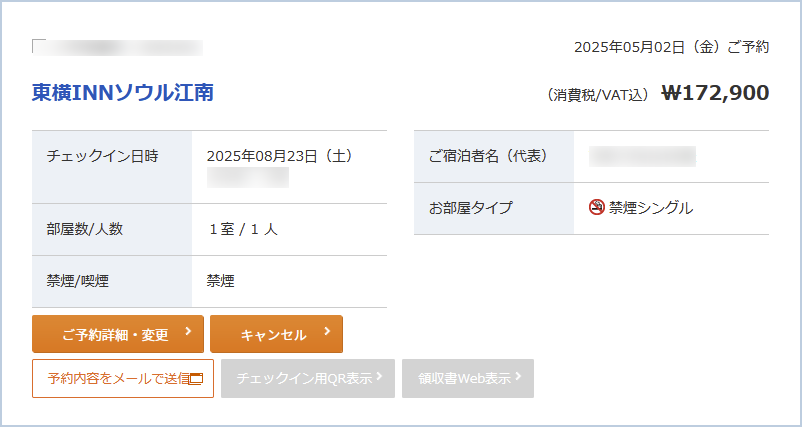Click the blurred logo image at top left

117,47
